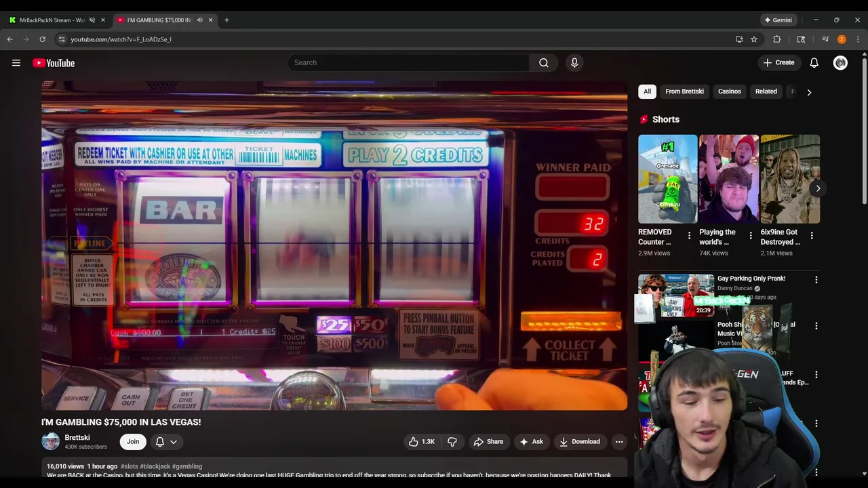Image resolution: width=868 pixels, height=488 pixels.
Task: Open subscription notification bell dropdown
Action: coord(166,442)
